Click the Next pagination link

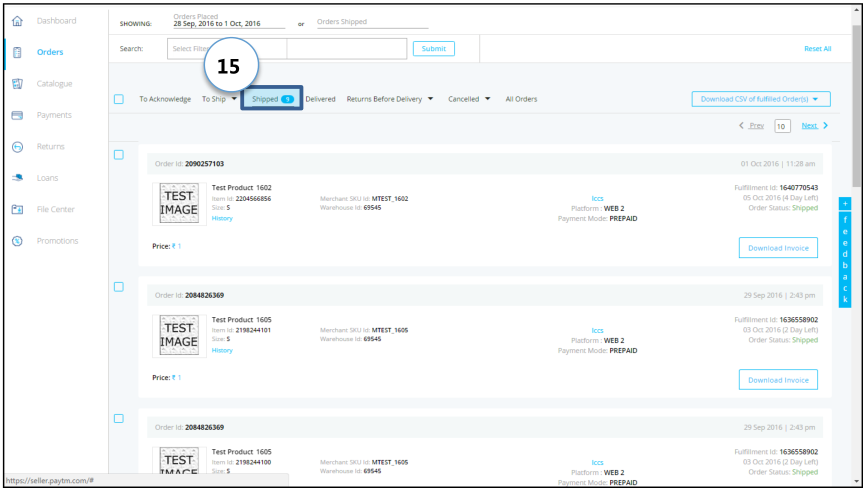[x=809, y=126]
